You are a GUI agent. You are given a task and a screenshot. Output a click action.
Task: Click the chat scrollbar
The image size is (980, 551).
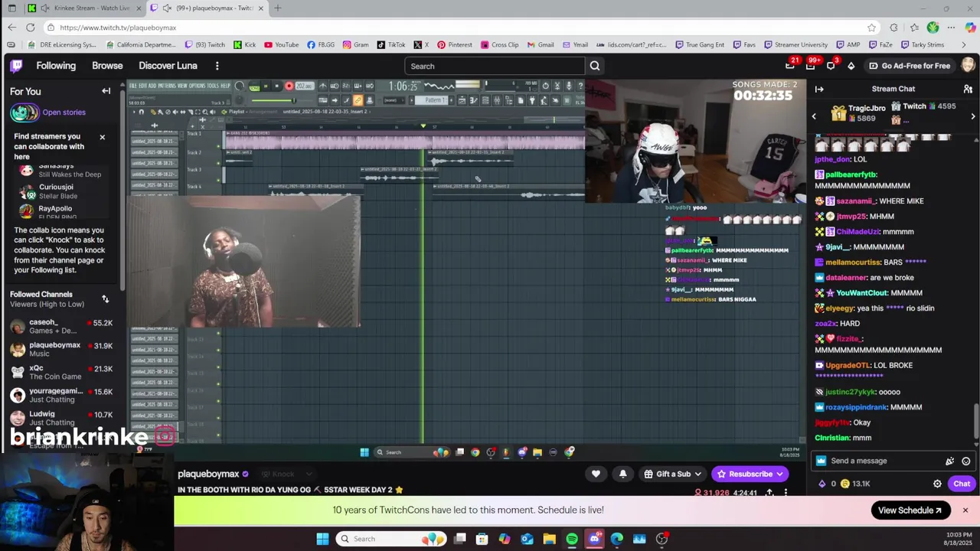[x=976, y=419]
